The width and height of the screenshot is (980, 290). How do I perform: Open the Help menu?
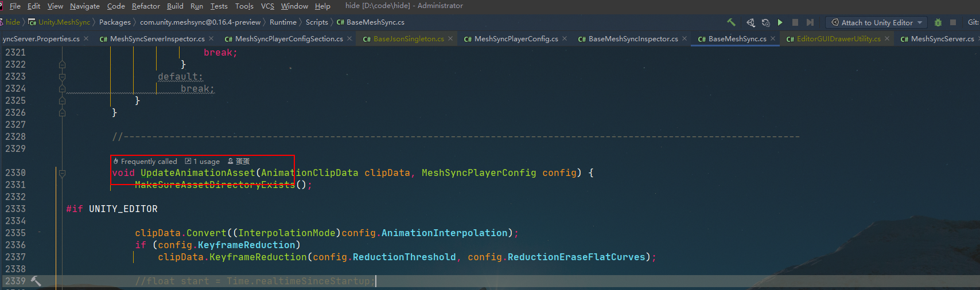322,6
